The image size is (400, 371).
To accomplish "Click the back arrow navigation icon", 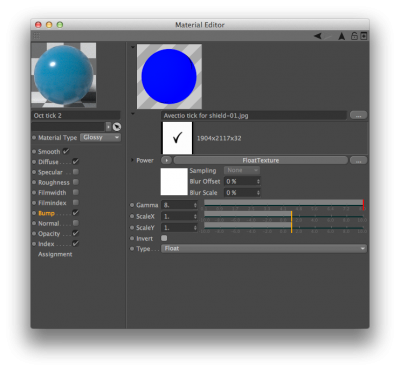I will pyautogui.click(x=318, y=36).
